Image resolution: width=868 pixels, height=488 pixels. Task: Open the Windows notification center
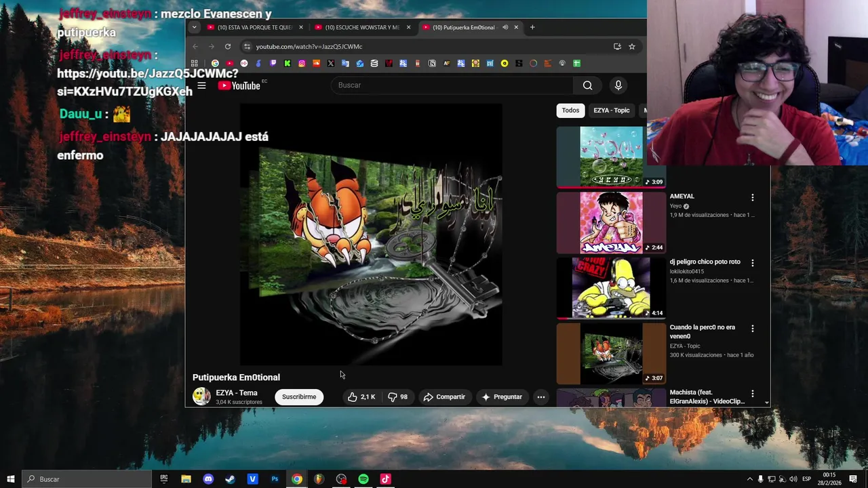click(x=853, y=479)
